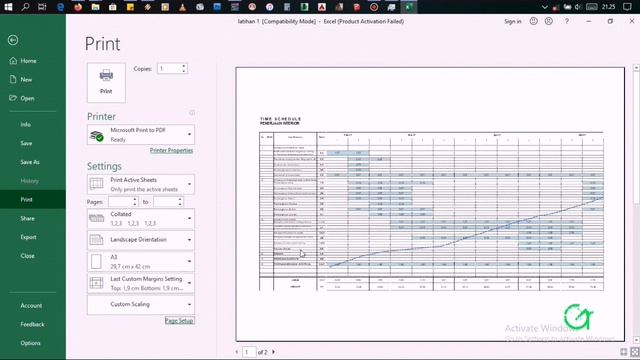Click the volume icon in system tray

[578, 7]
